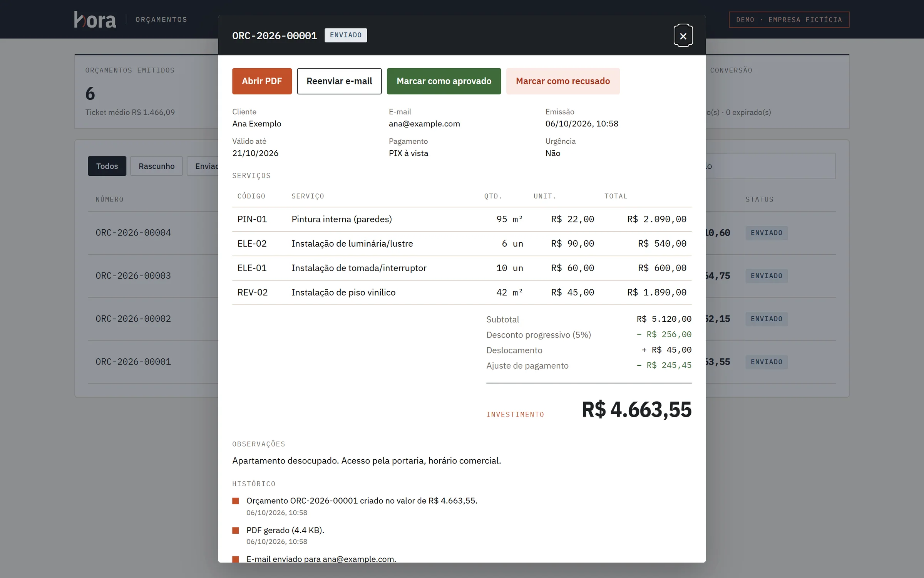This screenshot has height=578, width=924.
Task: Select ELE-01 code cell
Action: [x=252, y=268]
